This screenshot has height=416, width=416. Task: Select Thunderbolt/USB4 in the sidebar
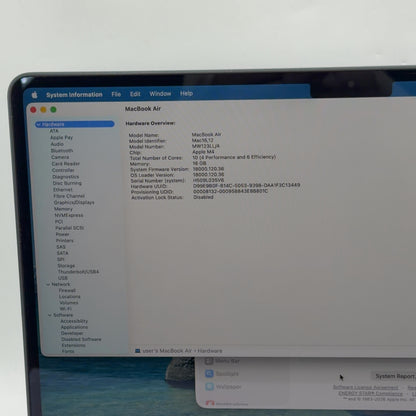78,272
